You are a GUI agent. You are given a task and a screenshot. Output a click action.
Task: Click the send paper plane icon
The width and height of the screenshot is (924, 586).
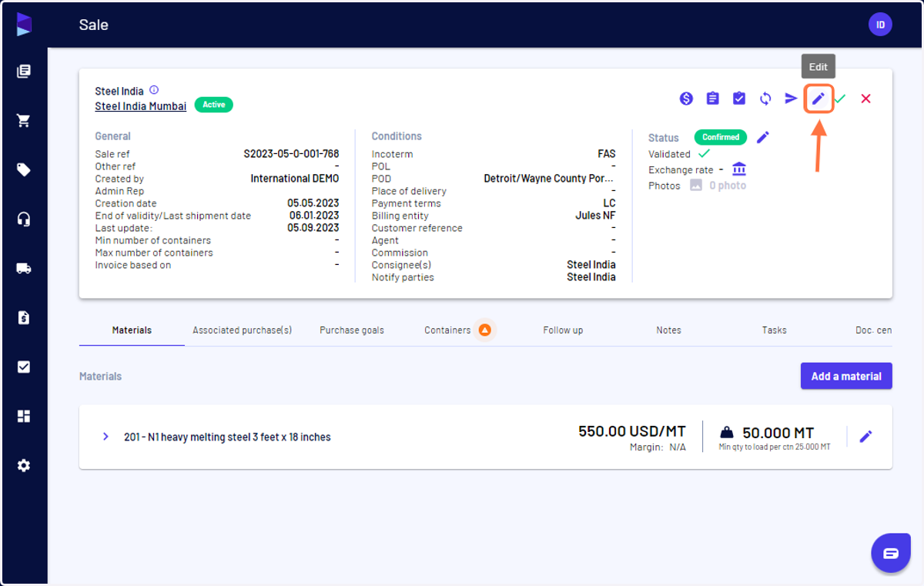(791, 99)
